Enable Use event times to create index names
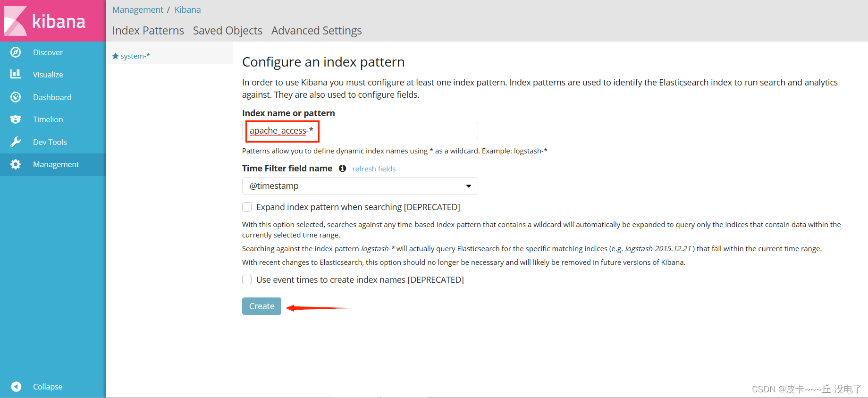The width and height of the screenshot is (868, 398). [x=247, y=279]
